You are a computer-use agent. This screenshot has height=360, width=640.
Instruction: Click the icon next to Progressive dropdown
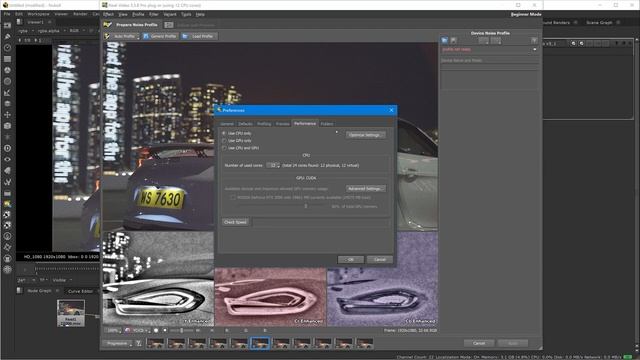(x=138, y=344)
